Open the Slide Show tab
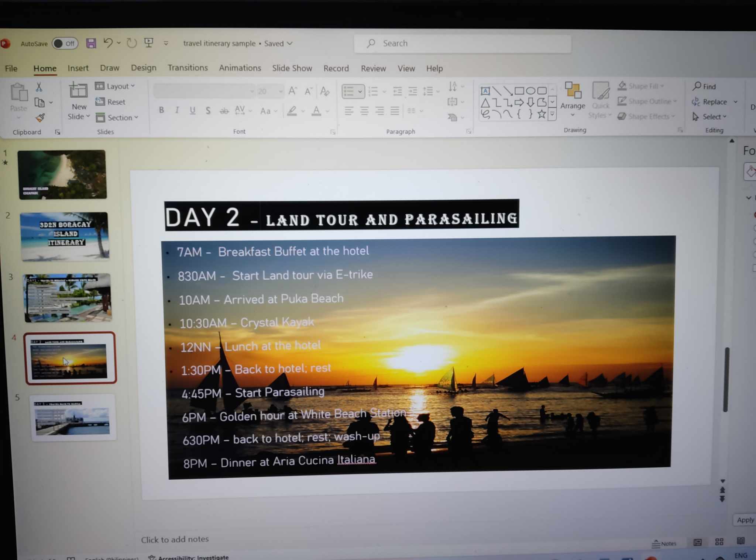756x560 pixels. point(292,68)
